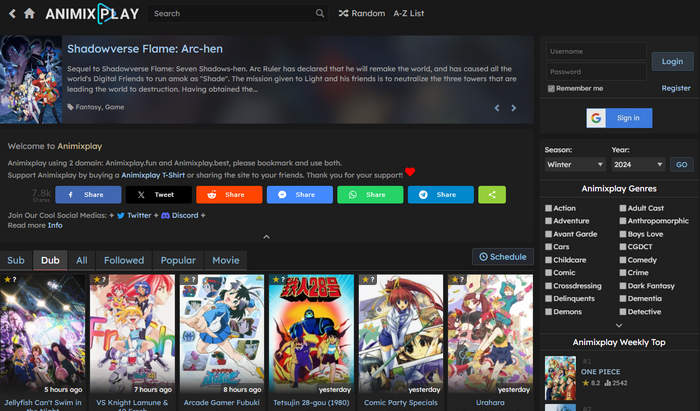700x411 pixels.
Task: Check the Adventure genre
Action: 549,221
